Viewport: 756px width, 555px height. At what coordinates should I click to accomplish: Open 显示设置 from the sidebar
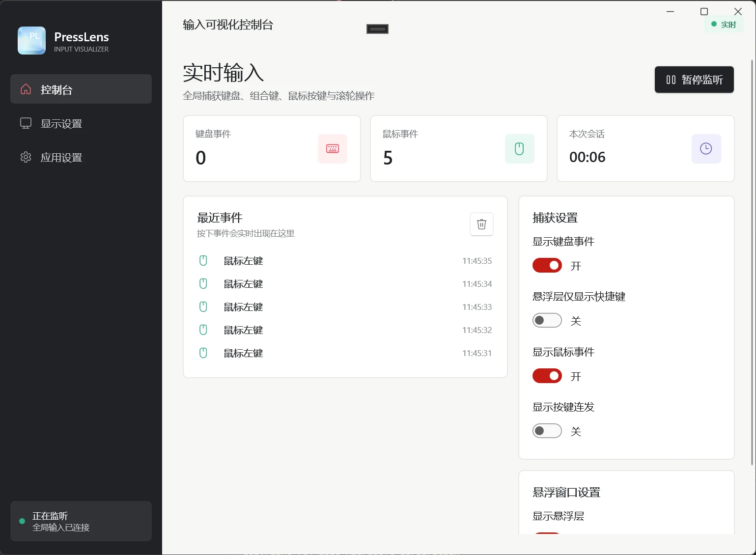coord(81,123)
